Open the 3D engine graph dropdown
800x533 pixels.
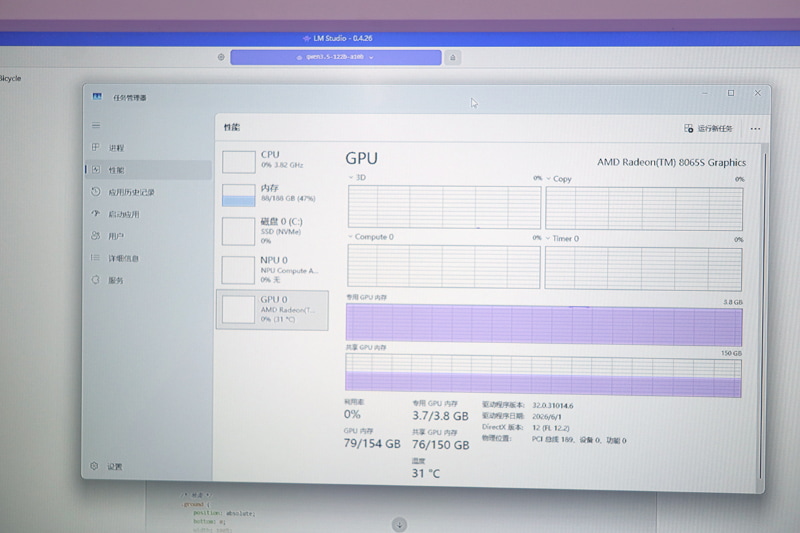point(357,177)
